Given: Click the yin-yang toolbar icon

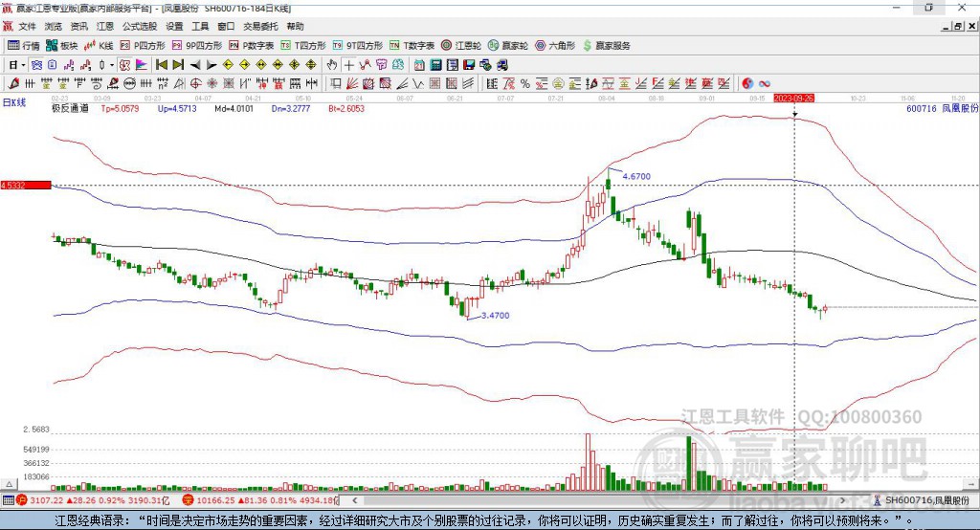Looking at the screenshot, I should tap(747, 83).
